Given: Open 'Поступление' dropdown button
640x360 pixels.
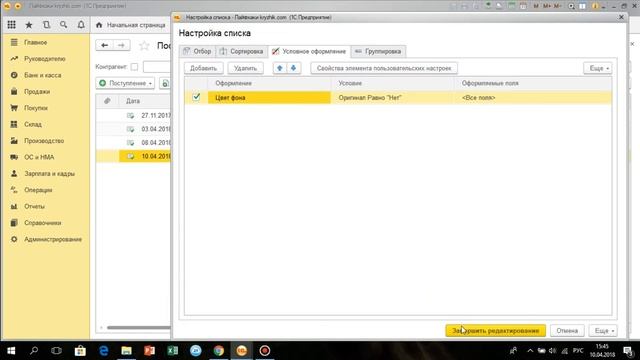Looking at the screenshot, I should coord(125,83).
